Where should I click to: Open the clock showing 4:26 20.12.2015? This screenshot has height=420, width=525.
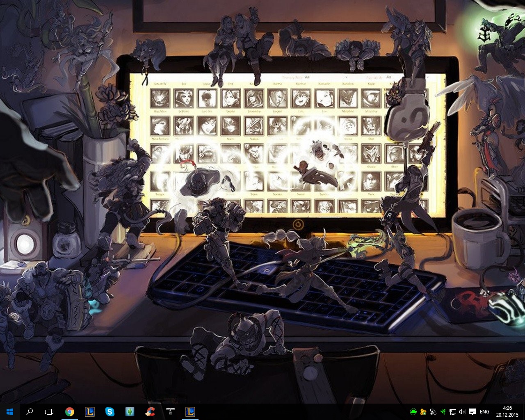click(507, 412)
